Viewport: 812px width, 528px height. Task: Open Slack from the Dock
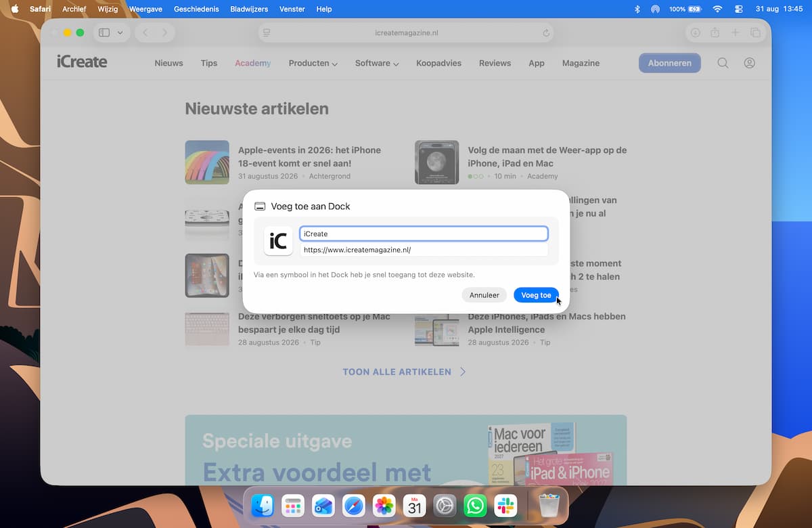[x=505, y=506]
